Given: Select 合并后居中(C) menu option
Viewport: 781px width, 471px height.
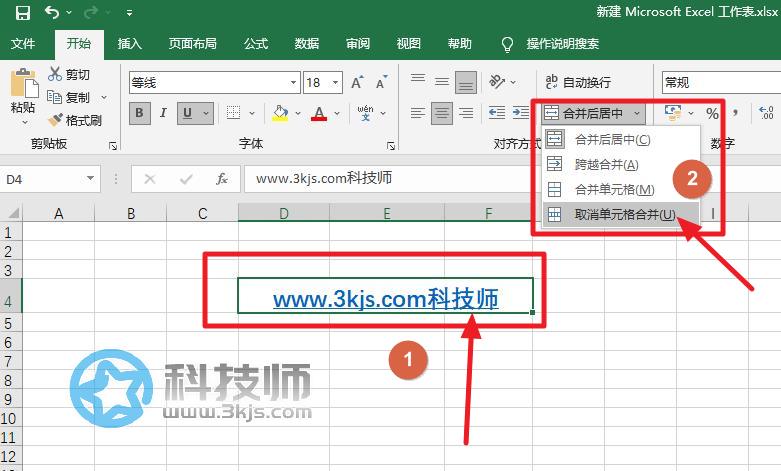Looking at the screenshot, I should coord(621,139).
